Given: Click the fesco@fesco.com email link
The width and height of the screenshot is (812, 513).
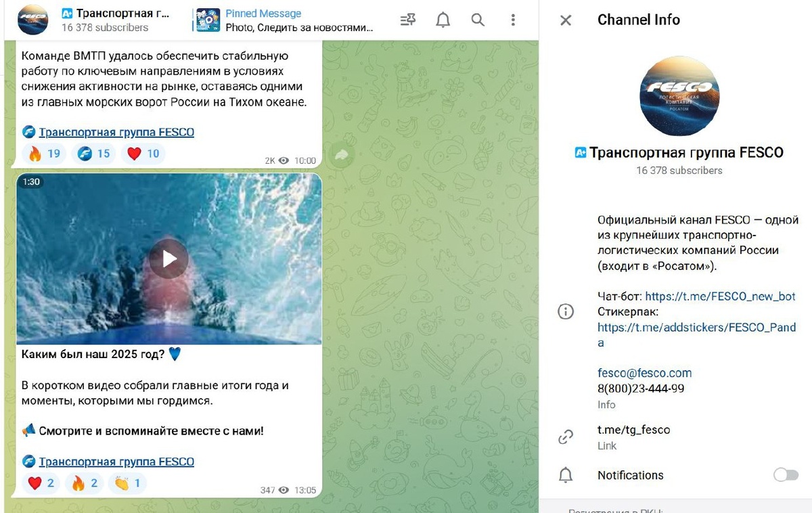Looking at the screenshot, I should [x=644, y=373].
